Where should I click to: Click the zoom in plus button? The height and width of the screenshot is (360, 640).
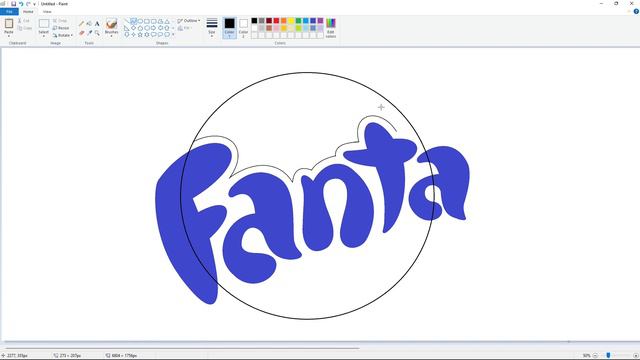(x=636, y=356)
